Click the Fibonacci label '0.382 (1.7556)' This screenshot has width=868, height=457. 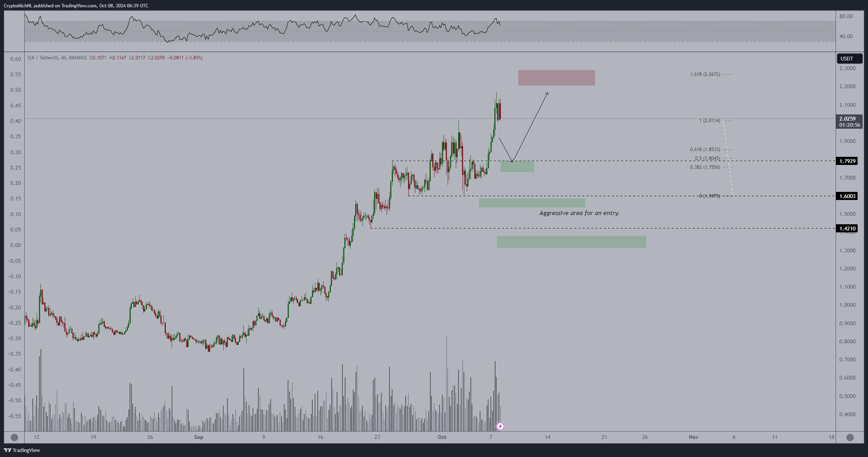(705, 167)
